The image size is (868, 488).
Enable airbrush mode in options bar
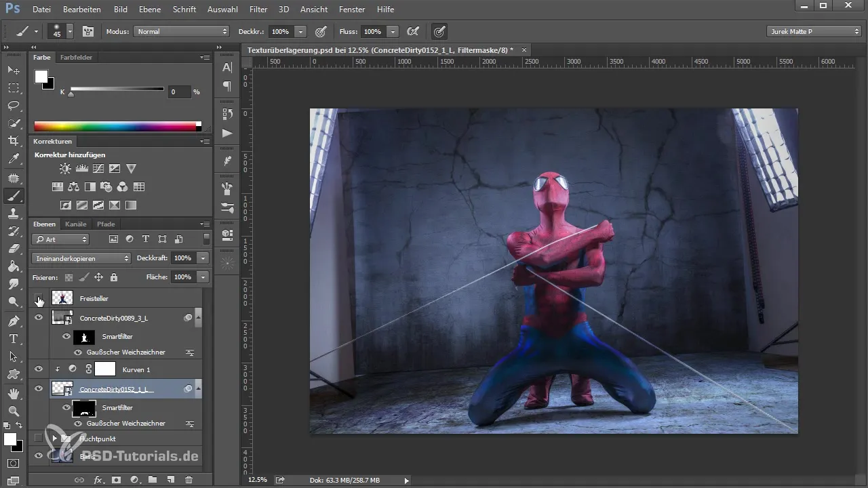(x=412, y=31)
